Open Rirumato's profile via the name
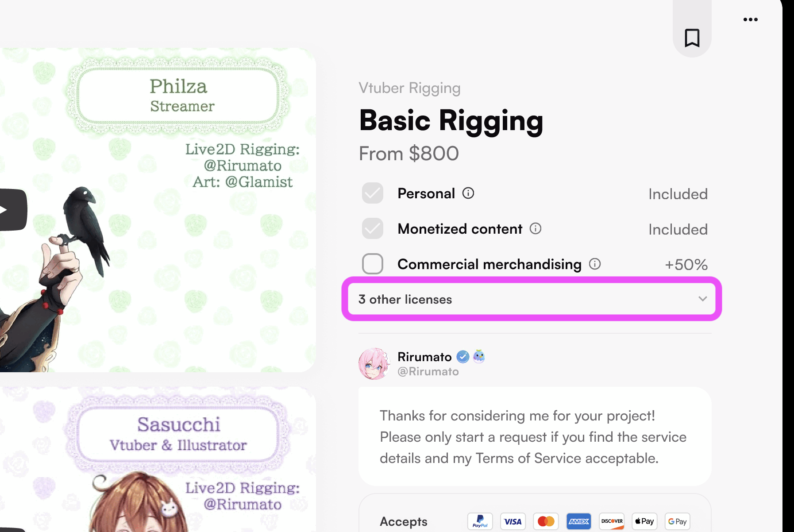The image size is (794, 532). coord(424,357)
